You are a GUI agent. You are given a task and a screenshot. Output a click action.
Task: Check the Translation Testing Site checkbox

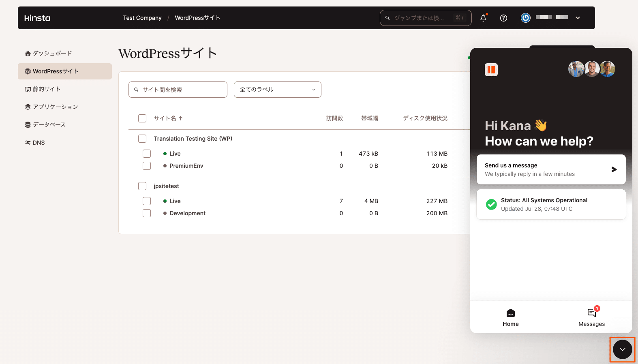pyautogui.click(x=142, y=139)
